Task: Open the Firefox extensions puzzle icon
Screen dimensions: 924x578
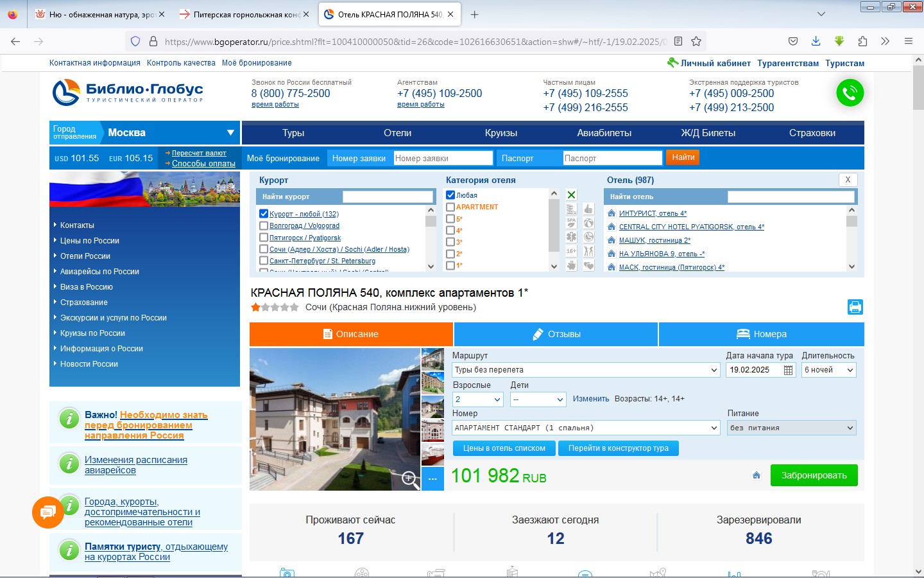Action: point(862,41)
